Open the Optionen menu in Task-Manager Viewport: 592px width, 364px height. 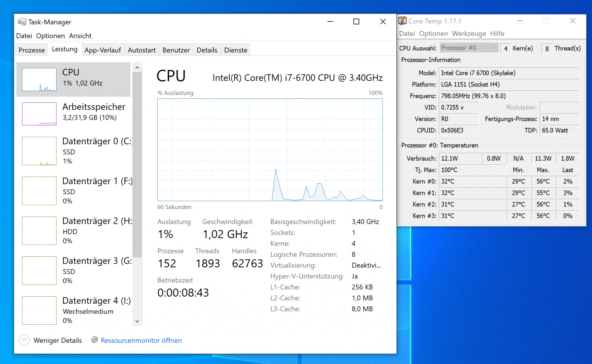[50, 36]
